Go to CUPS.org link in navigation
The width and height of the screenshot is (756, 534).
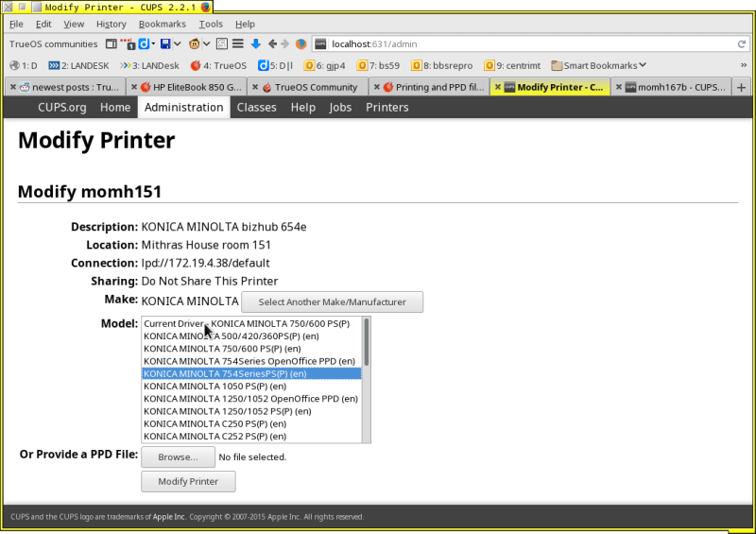(62, 107)
